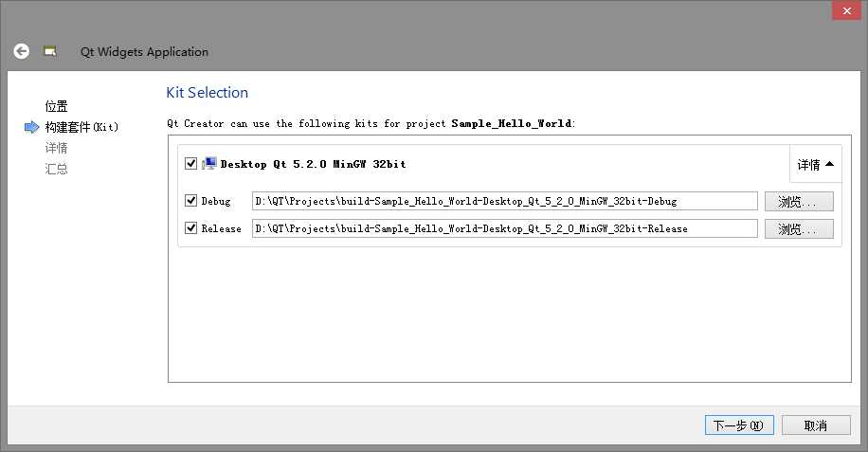The height and width of the screenshot is (452, 868).
Task: Select the 构建套件 (Kit) step
Action: click(81, 127)
